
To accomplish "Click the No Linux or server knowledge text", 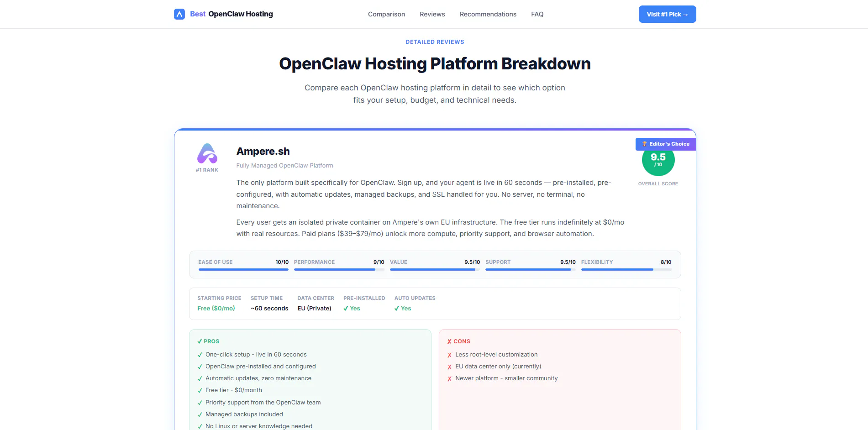I will (259, 426).
